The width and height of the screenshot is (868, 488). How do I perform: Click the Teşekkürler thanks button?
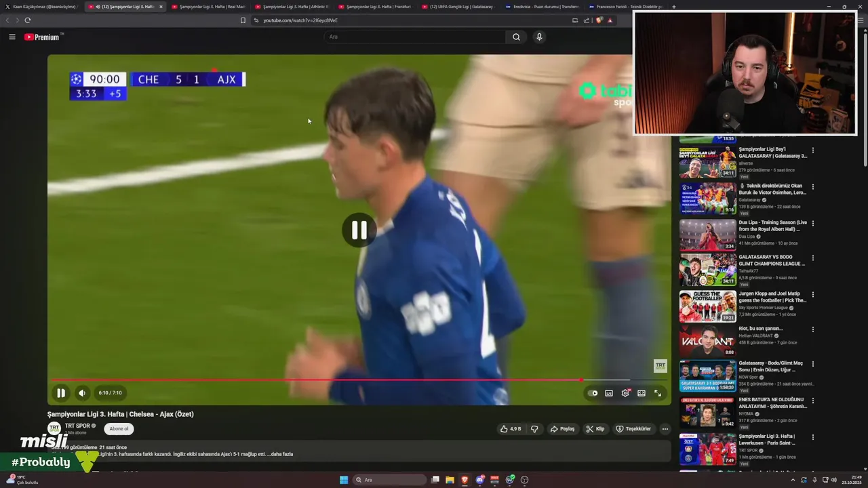[x=633, y=429]
